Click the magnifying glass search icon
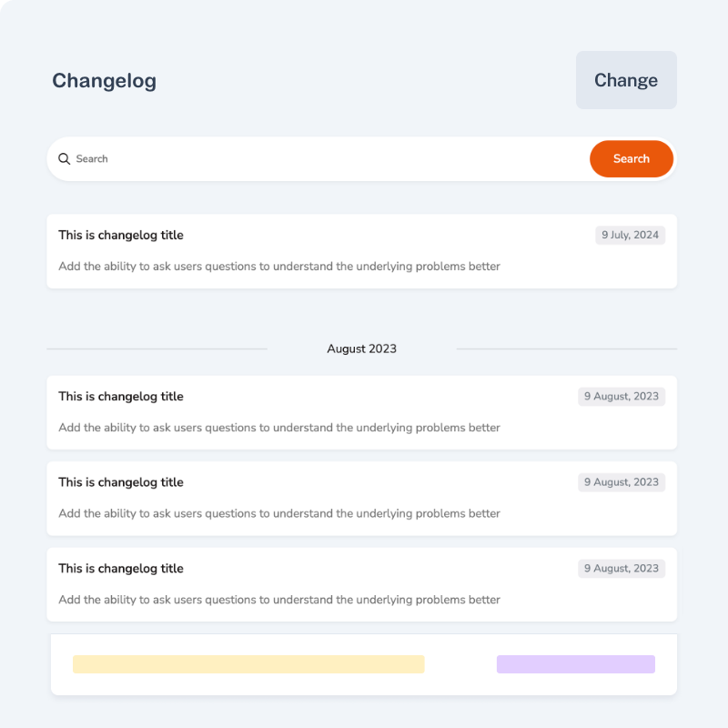728x728 pixels. click(x=65, y=159)
